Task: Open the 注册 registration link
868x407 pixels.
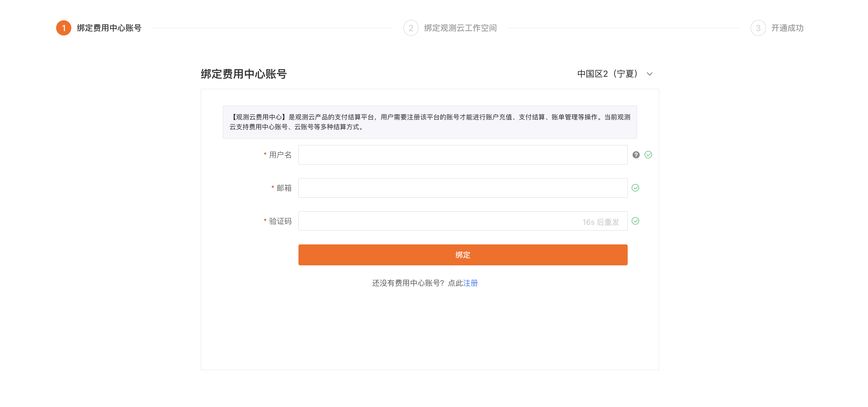Action: (470, 283)
